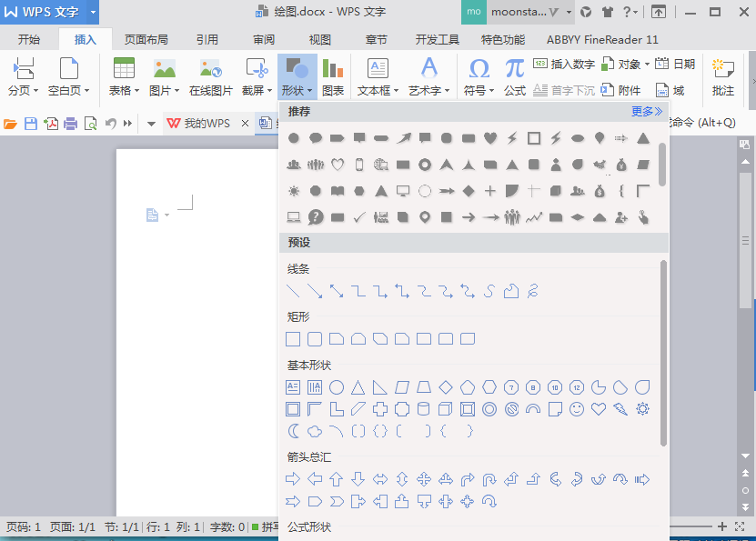
Task: Open the Shapes dropdown
Action: (x=297, y=76)
